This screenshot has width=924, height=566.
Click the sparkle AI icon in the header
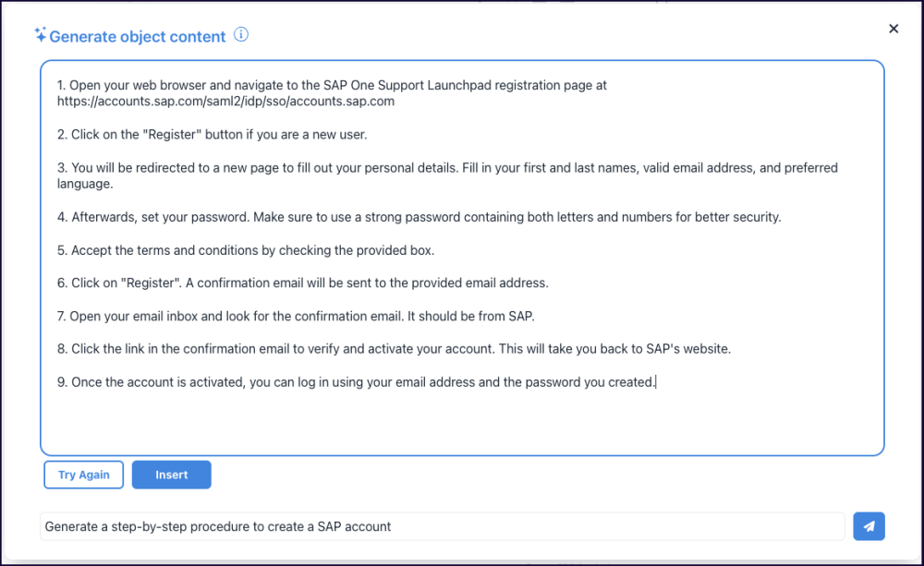pos(40,36)
